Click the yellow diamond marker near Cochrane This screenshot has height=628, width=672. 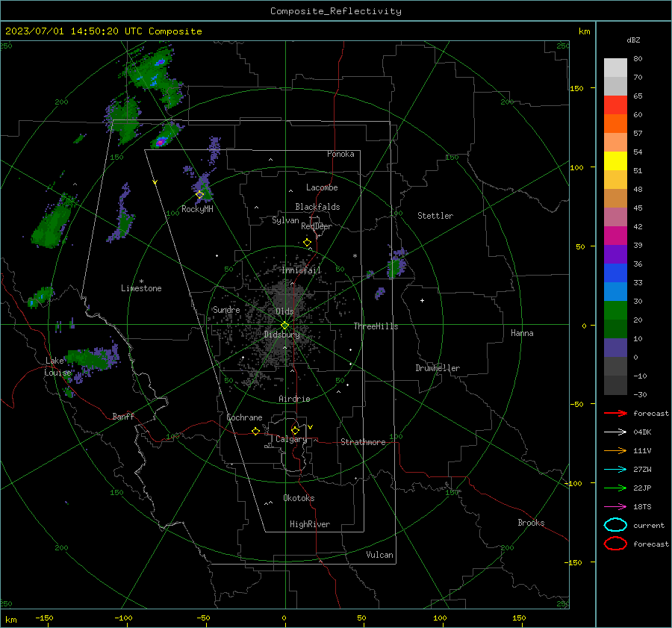[x=255, y=432]
